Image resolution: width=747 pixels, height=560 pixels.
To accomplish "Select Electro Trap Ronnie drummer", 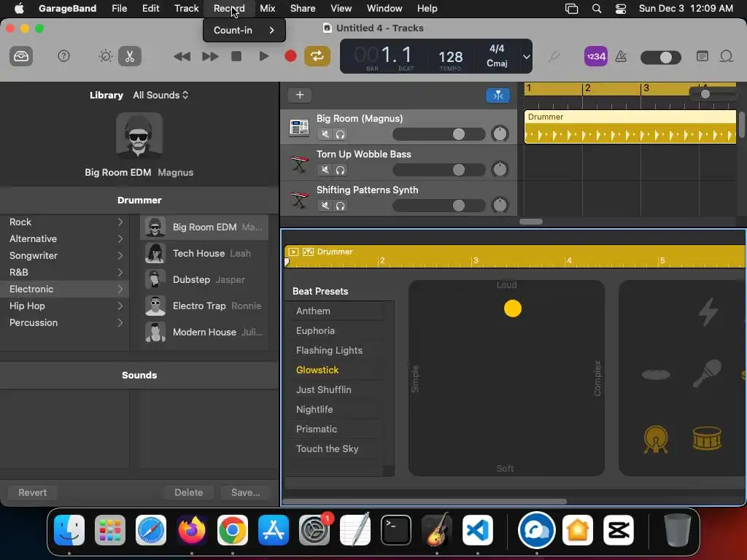I will coord(204,306).
